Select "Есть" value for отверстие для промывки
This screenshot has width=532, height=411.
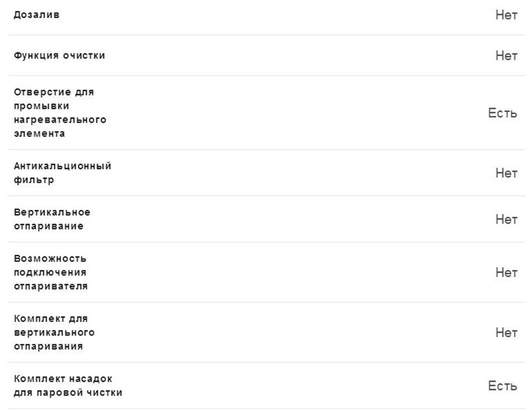502,113
